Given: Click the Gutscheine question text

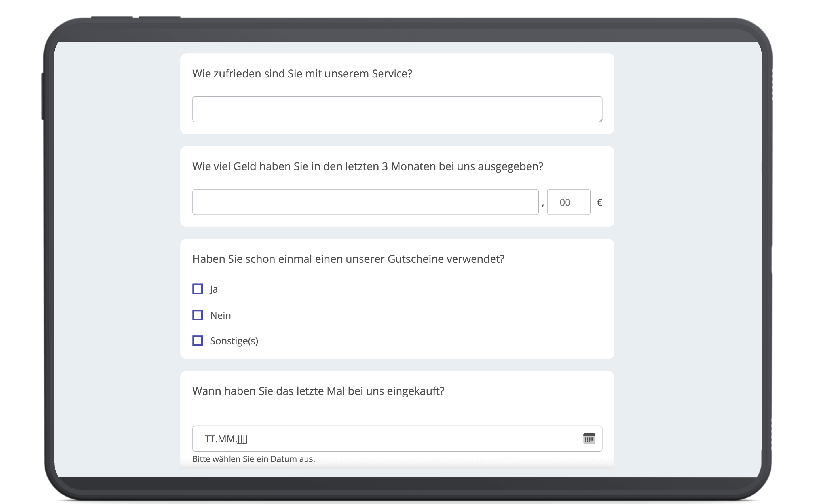Looking at the screenshot, I should (348, 259).
